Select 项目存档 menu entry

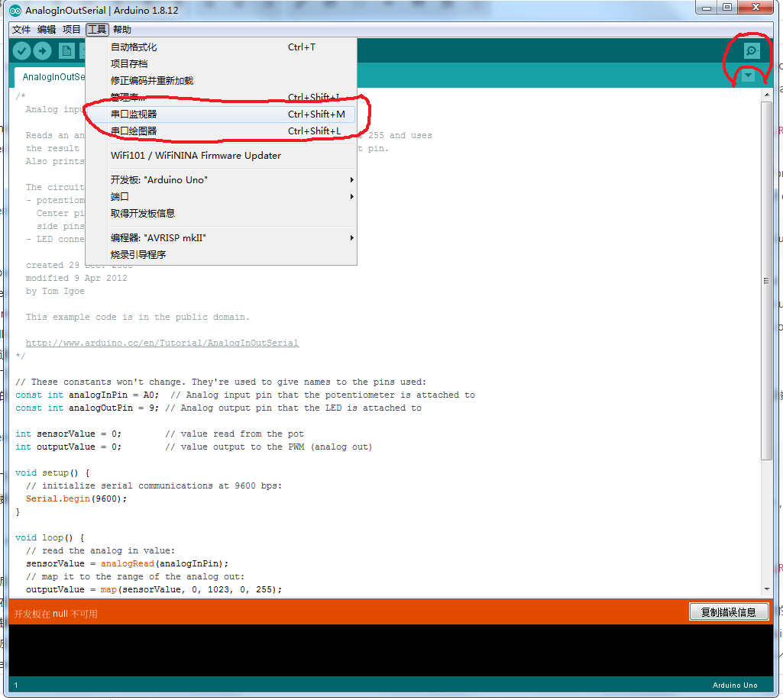coord(222,64)
